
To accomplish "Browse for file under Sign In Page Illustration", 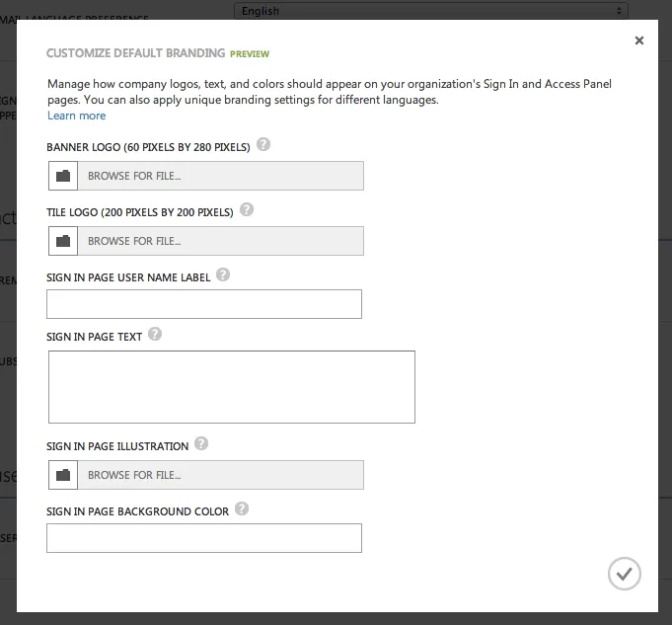I will (x=221, y=475).
